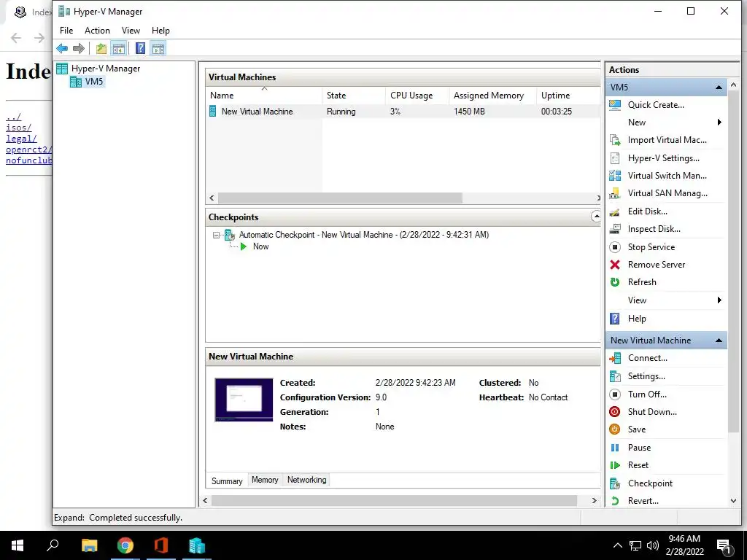The image size is (747, 560).
Task: Click Virtual Machines list horizontal scrollbar
Action: click(340, 198)
